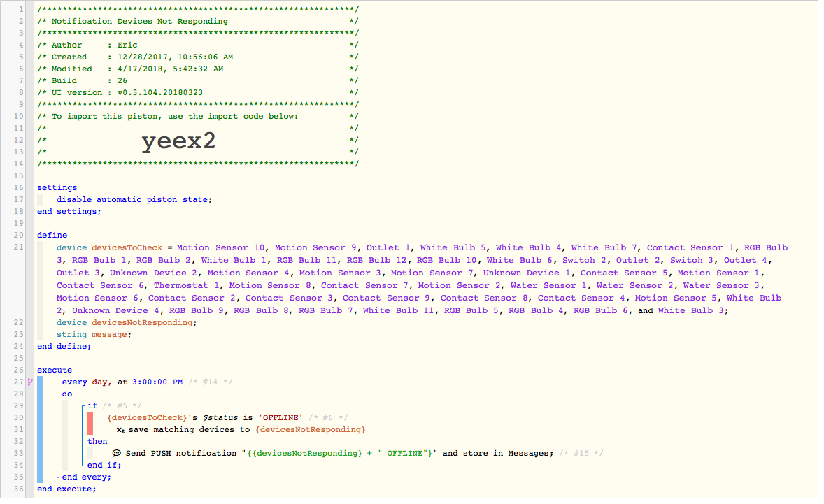The height and width of the screenshot is (504, 824).
Task: Click the #15 comment tag
Action: coord(581,453)
